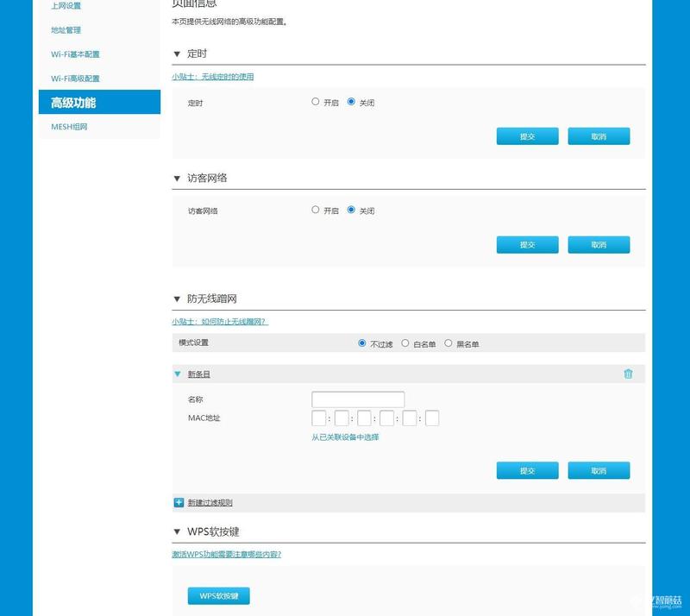Choose 白名单 whitelist mode
Image resolution: width=690 pixels, height=616 pixels.
coord(405,343)
